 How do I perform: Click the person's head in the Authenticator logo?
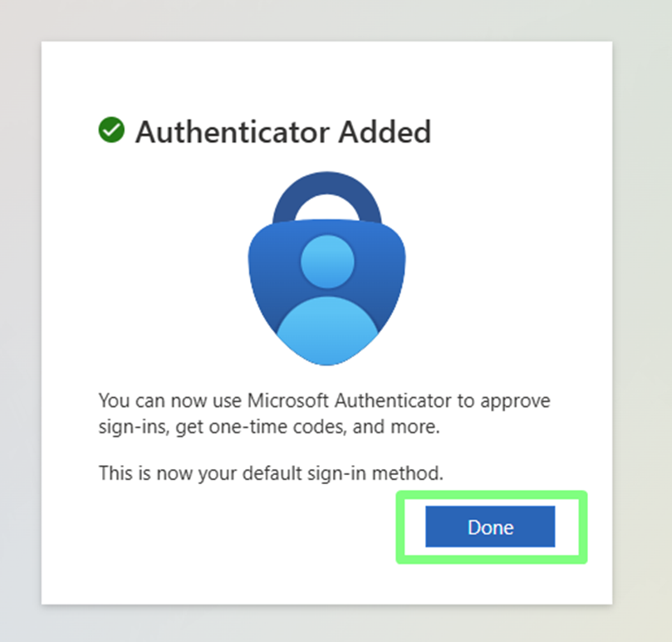[326, 262]
